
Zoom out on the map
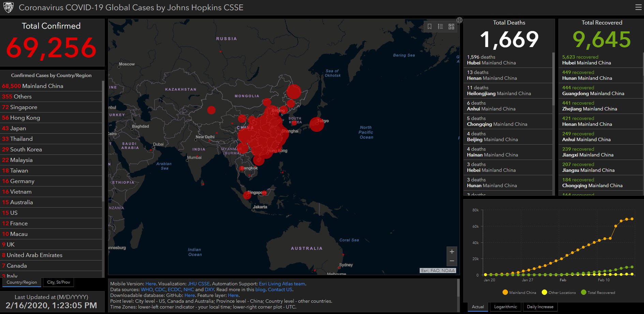coord(452,261)
